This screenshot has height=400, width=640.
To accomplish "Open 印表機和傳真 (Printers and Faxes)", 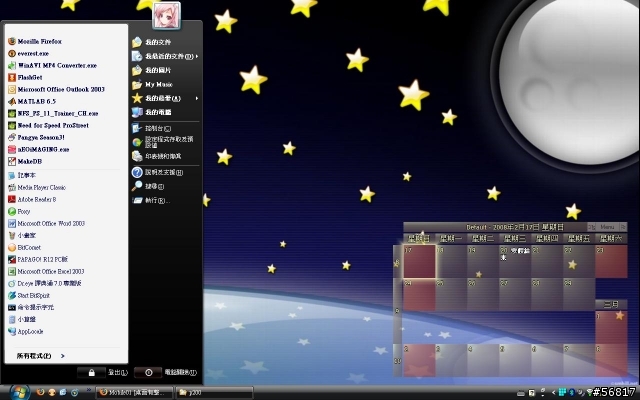I will tap(157, 156).
